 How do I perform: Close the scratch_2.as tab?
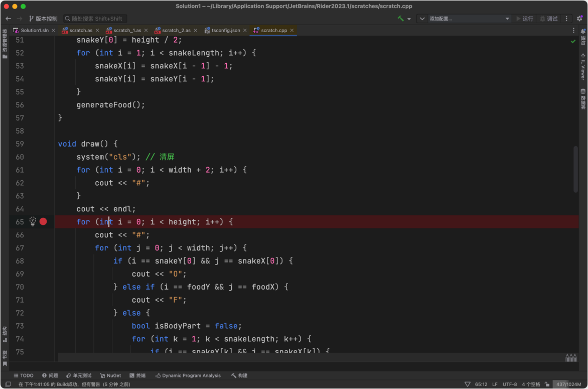(x=195, y=31)
